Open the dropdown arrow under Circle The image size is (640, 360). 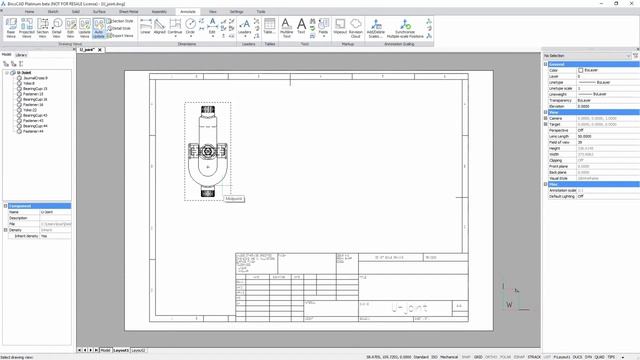(190, 36)
